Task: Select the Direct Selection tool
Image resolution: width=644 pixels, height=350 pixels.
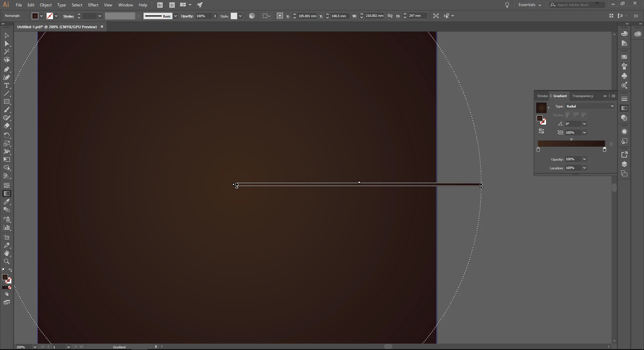Action: (x=7, y=44)
